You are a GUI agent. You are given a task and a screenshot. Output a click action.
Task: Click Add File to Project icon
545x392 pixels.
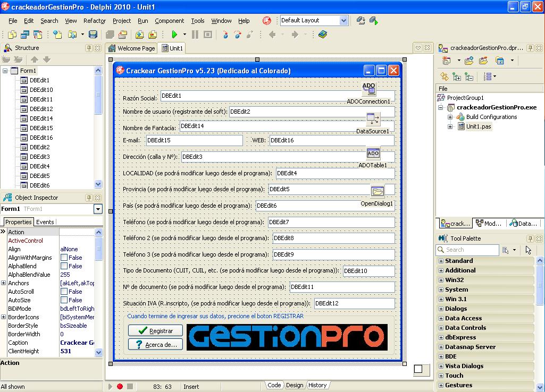click(140, 35)
